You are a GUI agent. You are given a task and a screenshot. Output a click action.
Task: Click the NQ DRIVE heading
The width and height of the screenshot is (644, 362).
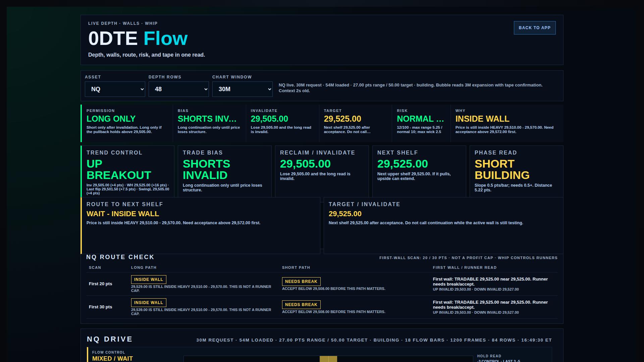click(x=110, y=339)
